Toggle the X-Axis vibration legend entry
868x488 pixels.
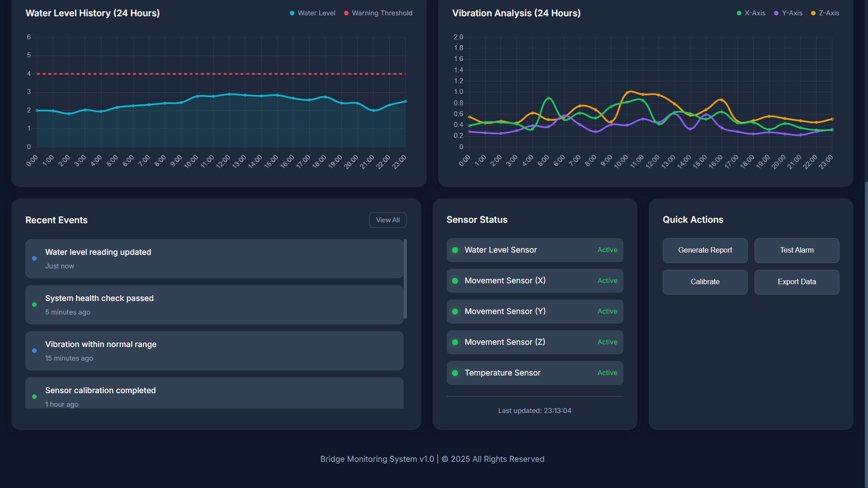[750, 13]
